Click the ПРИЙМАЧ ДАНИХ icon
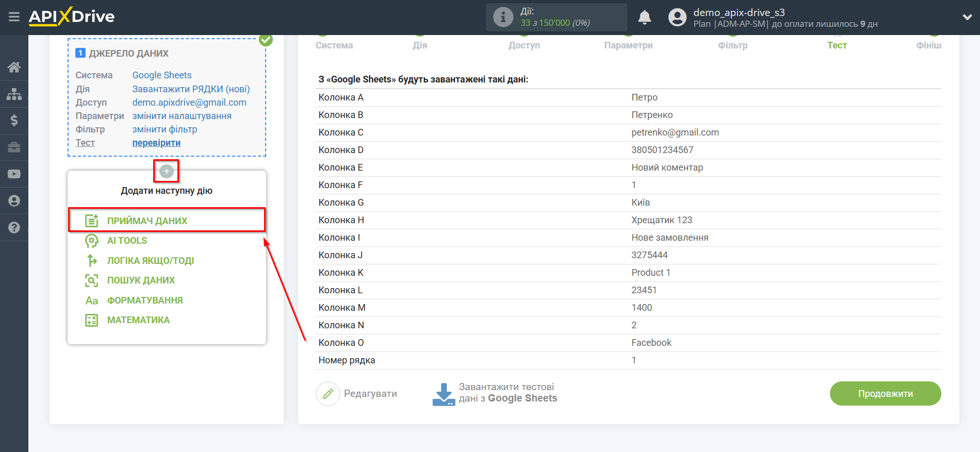This screenshot has width=980, height=452. (92, 221)
